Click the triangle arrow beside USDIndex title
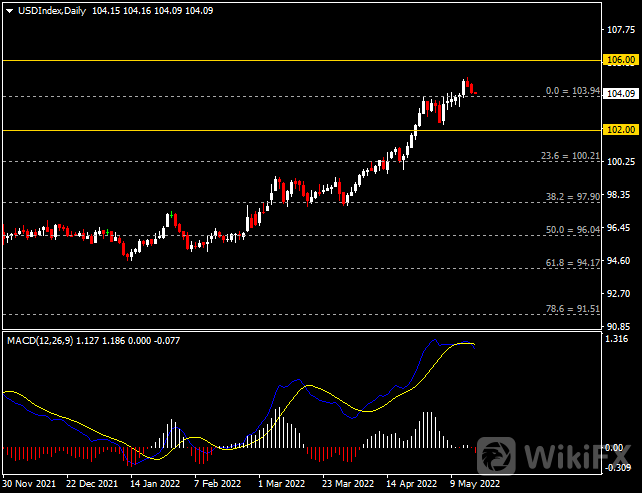The image size is (642, 493). click(8, 9)
